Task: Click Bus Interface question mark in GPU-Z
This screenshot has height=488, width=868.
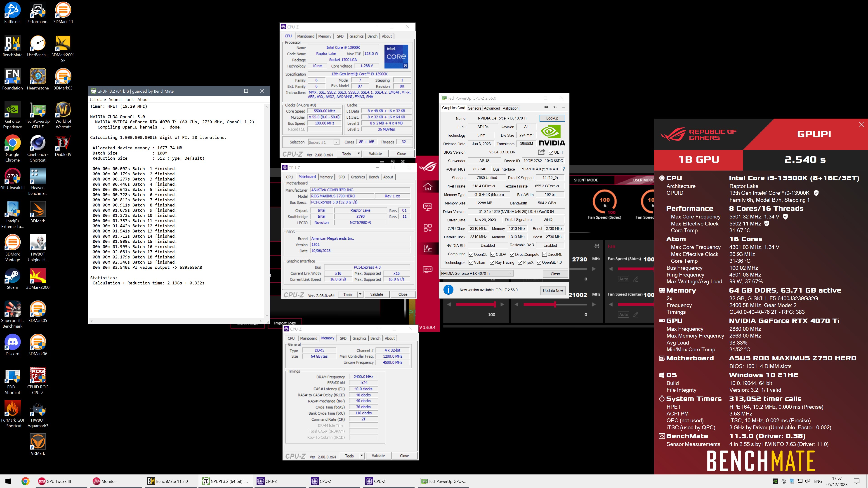Action: [564, 169]
